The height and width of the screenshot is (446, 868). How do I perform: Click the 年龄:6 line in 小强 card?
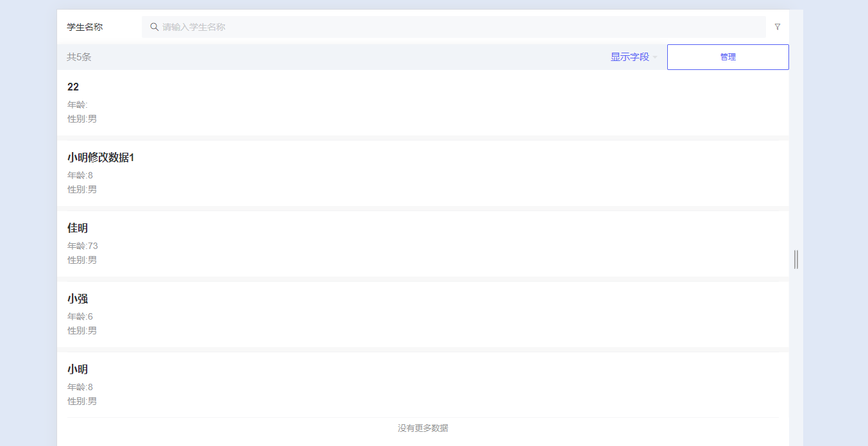pos(80,316)
